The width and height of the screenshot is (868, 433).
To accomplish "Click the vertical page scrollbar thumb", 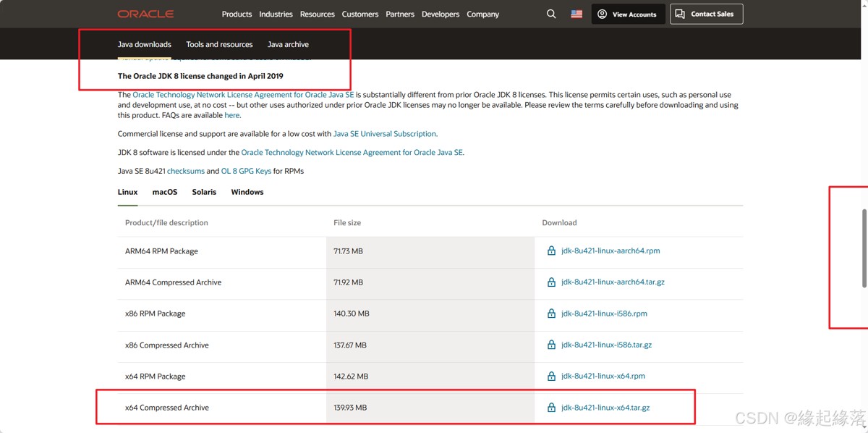I will pyautogui.click(x=864, y=248).
